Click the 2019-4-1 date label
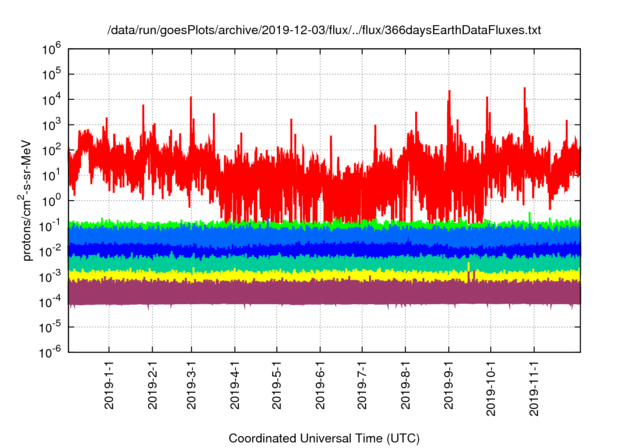The image size is (640, 448). (234, 385)
